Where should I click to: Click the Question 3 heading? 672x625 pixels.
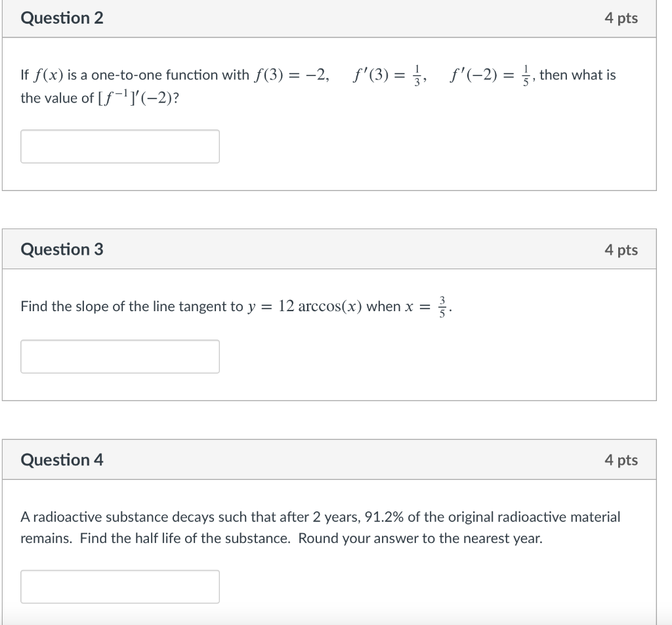pyautogui.click(x=62, y=249)
